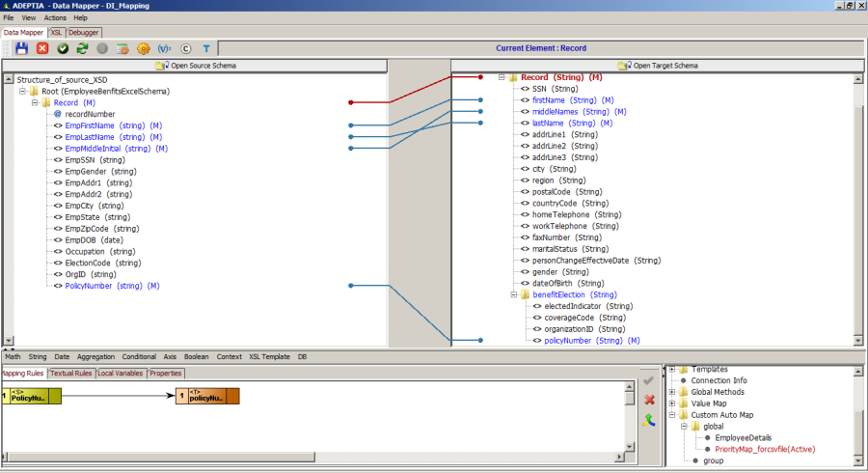
Task: Click the target benefitElection folder icon
Action: point(526,294)
